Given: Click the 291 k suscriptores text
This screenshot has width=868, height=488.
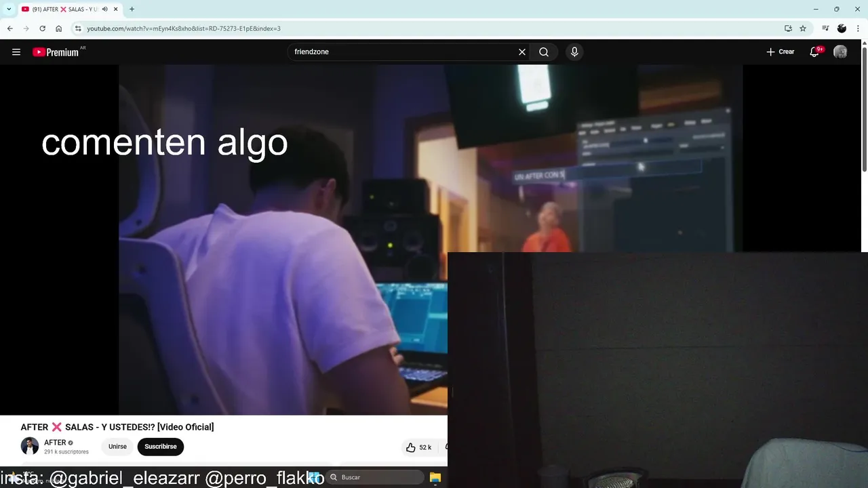Looking at the screenshot, I should [x=66, y=452].
